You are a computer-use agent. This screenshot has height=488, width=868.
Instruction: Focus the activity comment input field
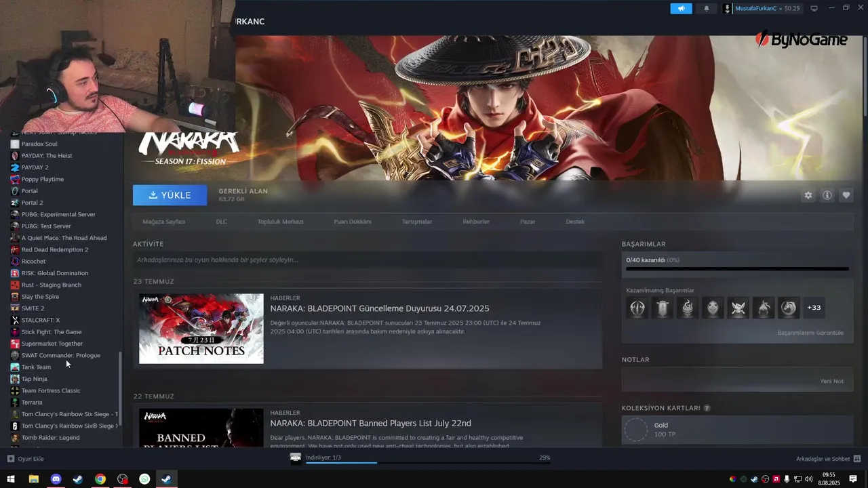coord(367,260)
